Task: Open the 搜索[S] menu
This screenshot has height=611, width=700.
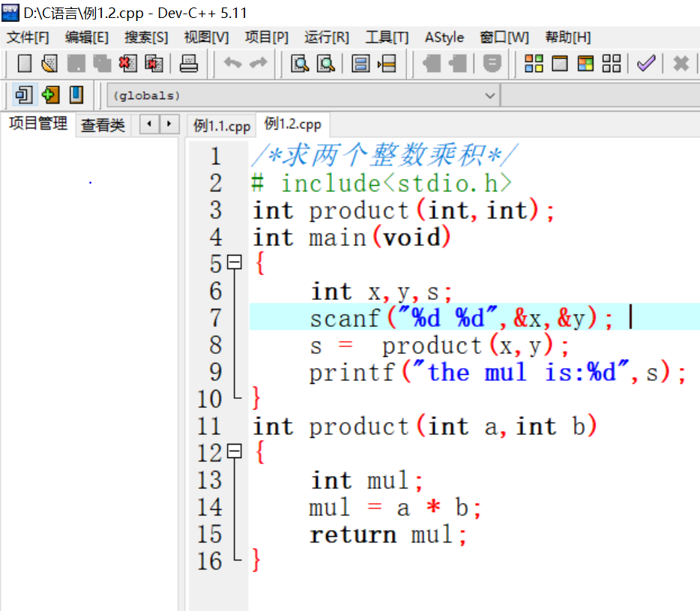Action: pyautogui.click(x=146, y=37)
